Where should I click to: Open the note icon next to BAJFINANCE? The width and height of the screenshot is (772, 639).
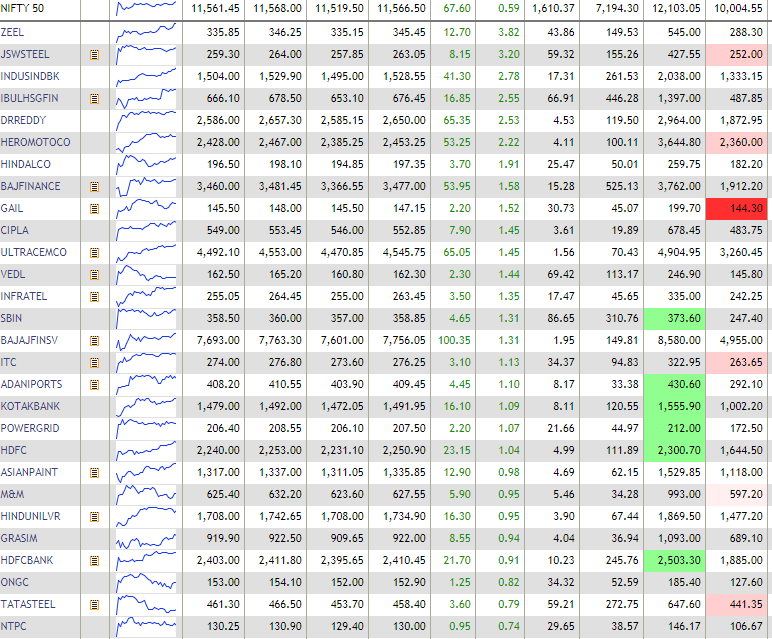[x=94, y=186]
